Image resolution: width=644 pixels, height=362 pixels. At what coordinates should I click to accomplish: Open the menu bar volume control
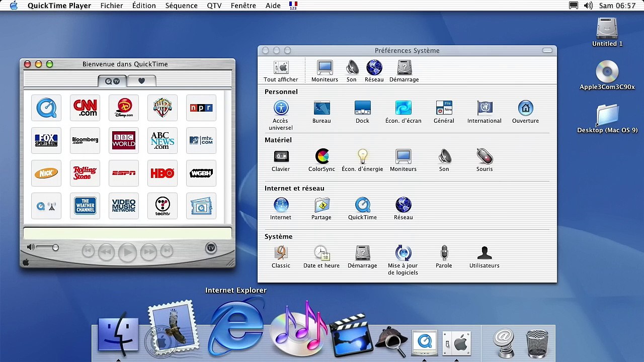coord(588,6)
